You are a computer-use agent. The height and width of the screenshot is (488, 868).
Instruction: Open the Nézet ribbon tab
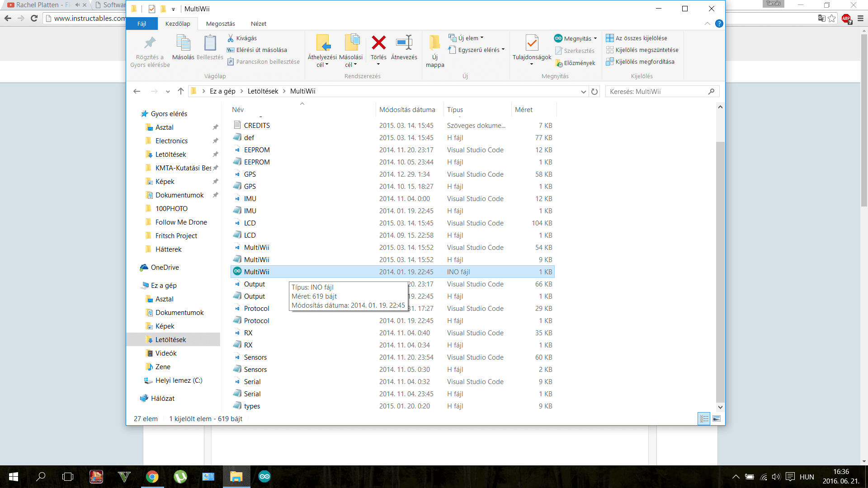click(258, 23)
